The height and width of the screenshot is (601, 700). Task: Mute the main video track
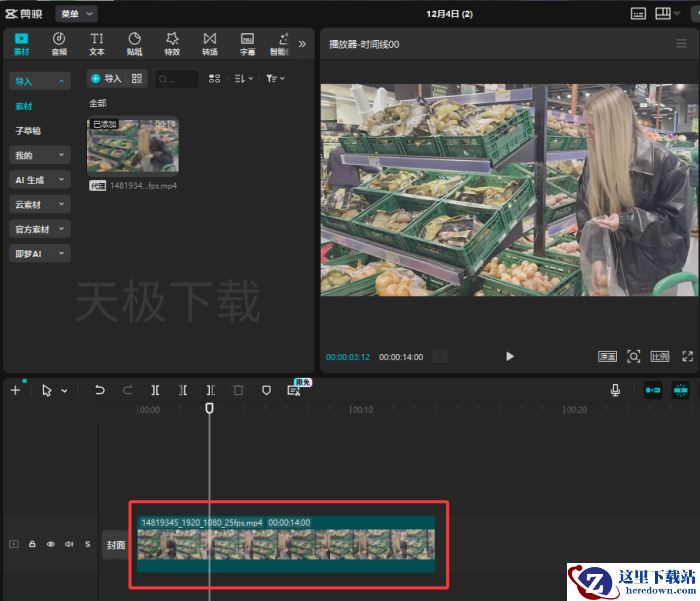click(69, 544)
